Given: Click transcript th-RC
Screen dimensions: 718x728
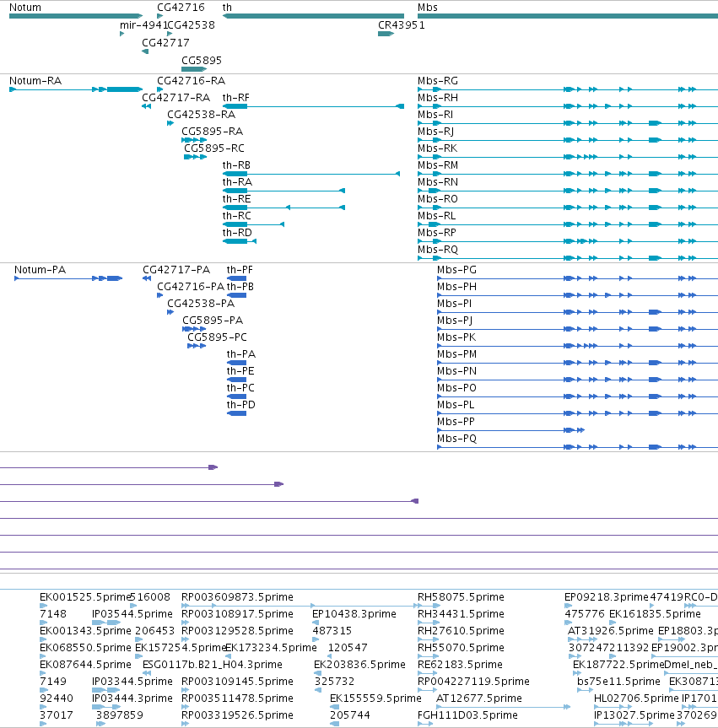Looking at the screenshot, I should [x=253, y=224].
